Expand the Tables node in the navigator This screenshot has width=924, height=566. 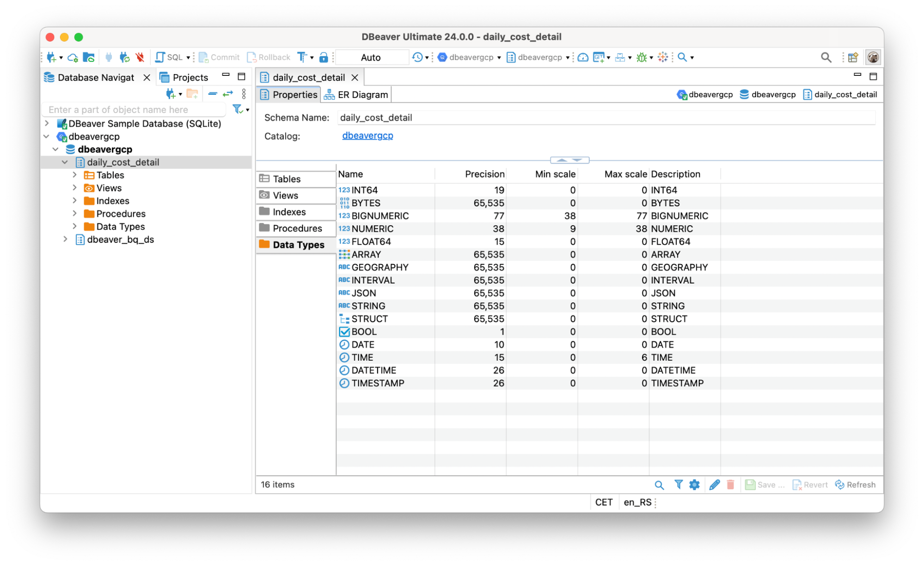tap(75, 175)
